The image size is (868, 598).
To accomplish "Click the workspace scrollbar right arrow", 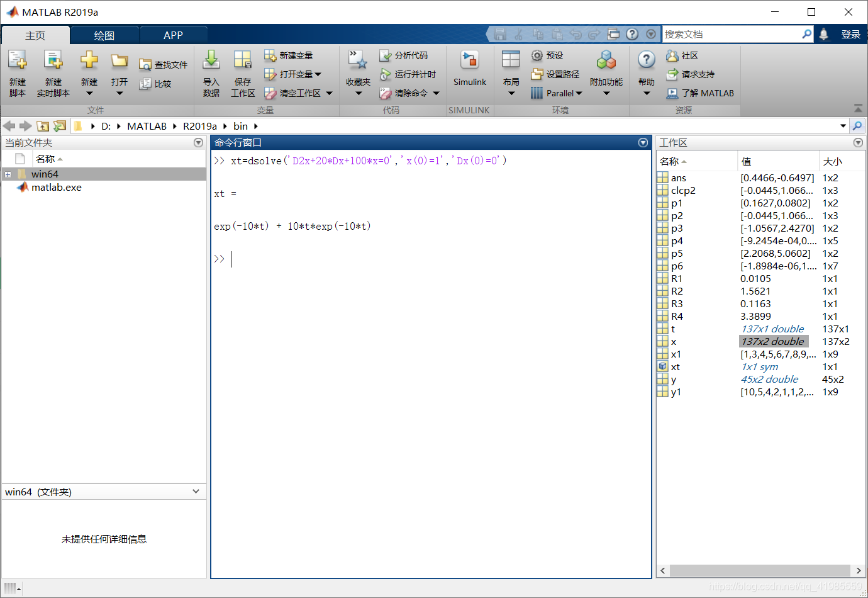I will tap(859, 570).
